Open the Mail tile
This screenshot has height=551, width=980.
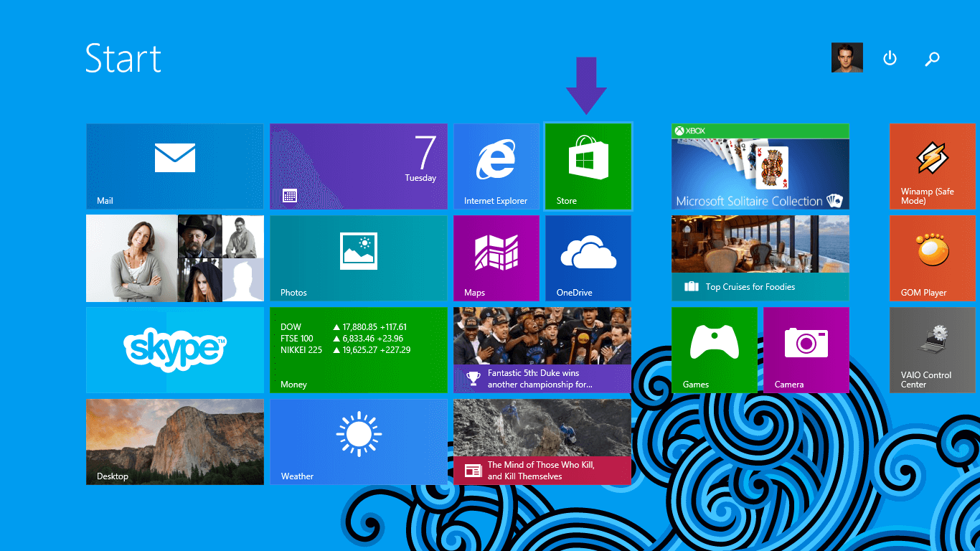(175, 166)
